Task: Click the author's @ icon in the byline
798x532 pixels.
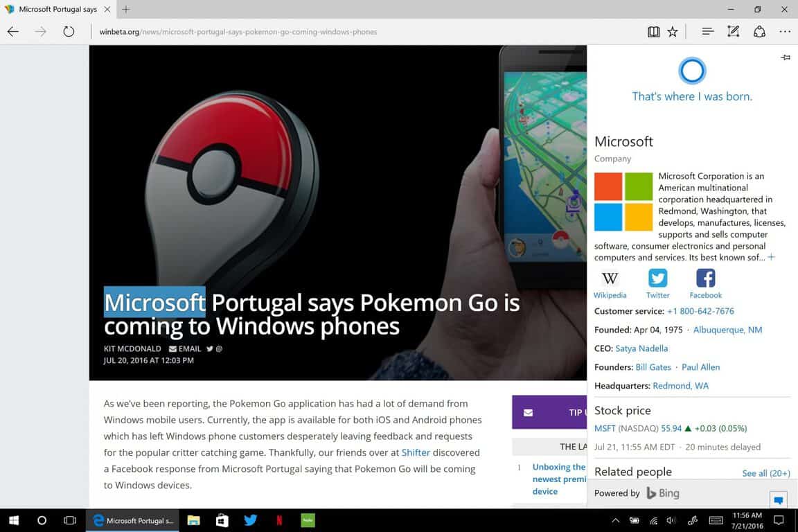Action: click(x=220, y=348)
